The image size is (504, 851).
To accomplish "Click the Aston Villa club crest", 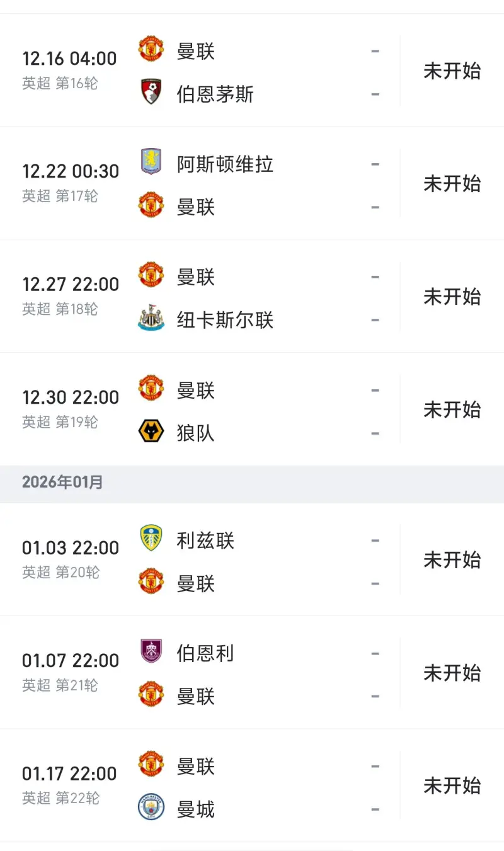I will 151,162.
